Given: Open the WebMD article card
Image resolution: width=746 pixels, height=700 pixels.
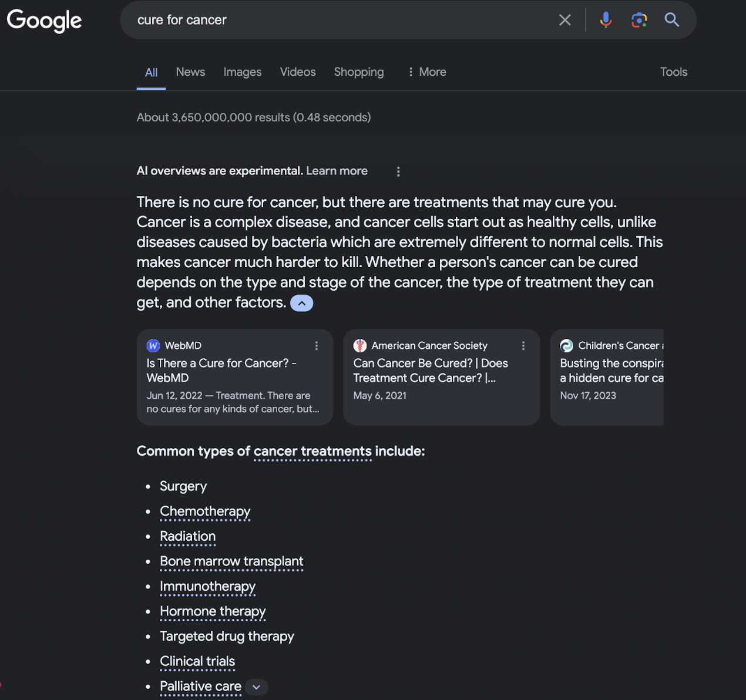Looking at the screenshot, I should click(234, 377).
